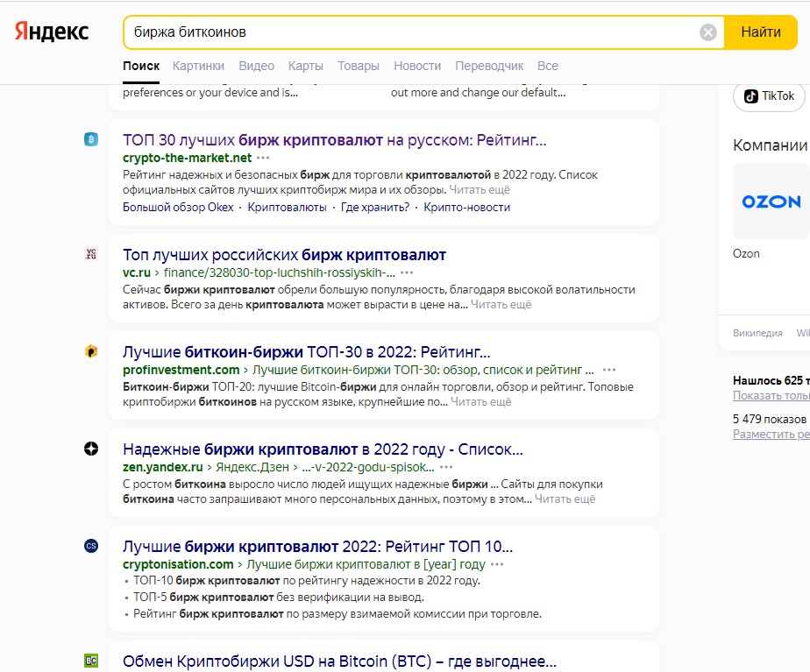
Task: Click Читать ещё under vc.ru snippet
Action: tap(501, 305)
